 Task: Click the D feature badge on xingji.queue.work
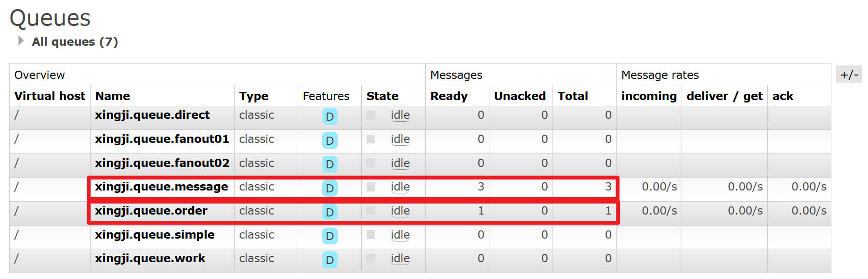click(x=329, y=260)
